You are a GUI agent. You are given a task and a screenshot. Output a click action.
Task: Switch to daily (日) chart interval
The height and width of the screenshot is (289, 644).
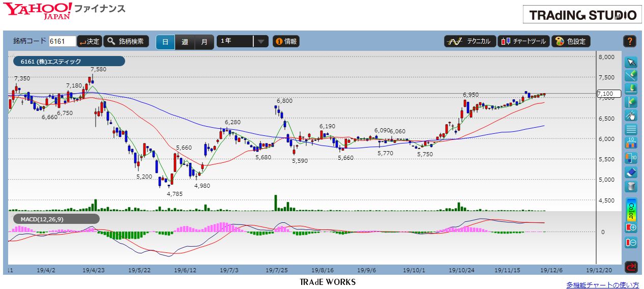tap(165, 42)
